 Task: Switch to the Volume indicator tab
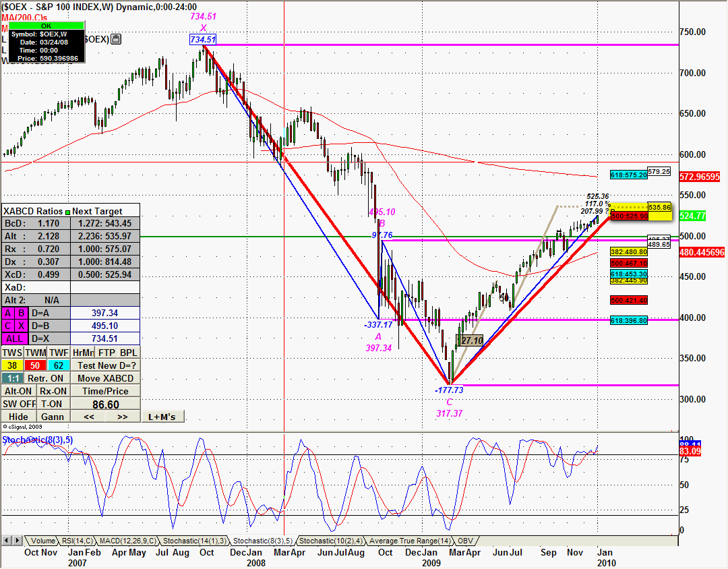[x=42, y=541]
